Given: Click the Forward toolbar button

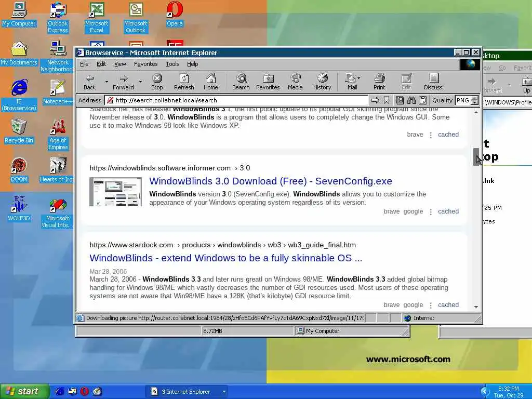Looking at the screenshot, I should 123,82.
